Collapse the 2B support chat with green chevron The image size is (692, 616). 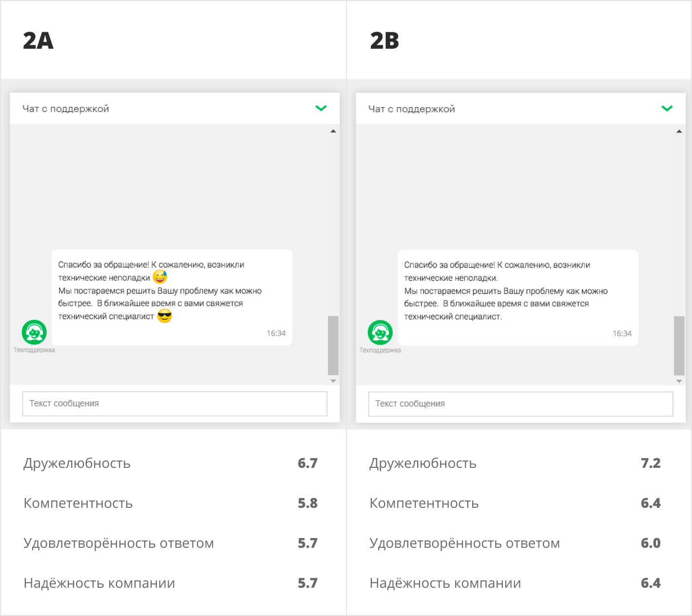pos(667,108)
